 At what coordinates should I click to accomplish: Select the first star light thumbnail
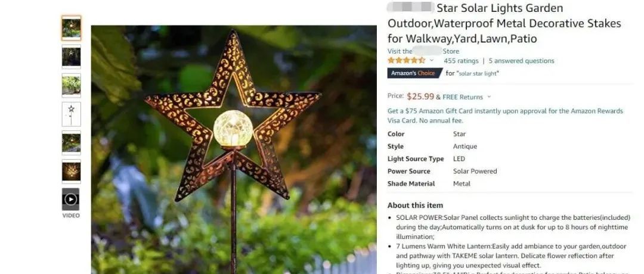[71, 28]
